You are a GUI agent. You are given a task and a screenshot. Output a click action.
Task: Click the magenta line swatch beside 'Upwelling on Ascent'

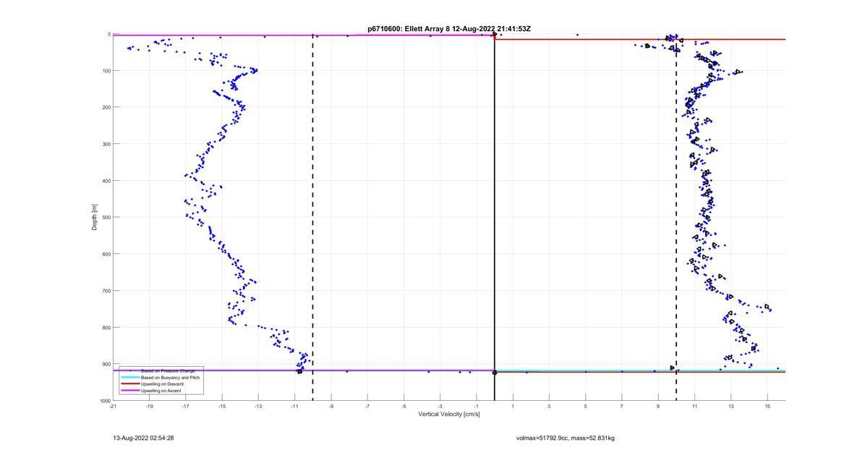pos(129,391)
